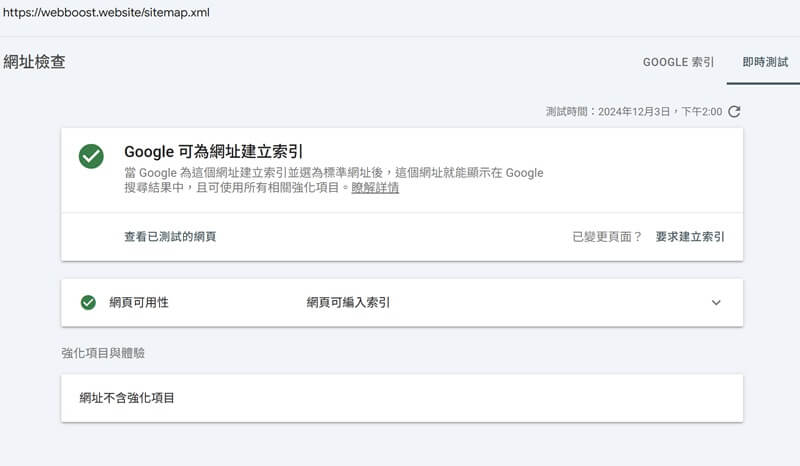Click the 網頁可用性 label
The height and width of the screenshot is (466, 800).
(139, 303)
